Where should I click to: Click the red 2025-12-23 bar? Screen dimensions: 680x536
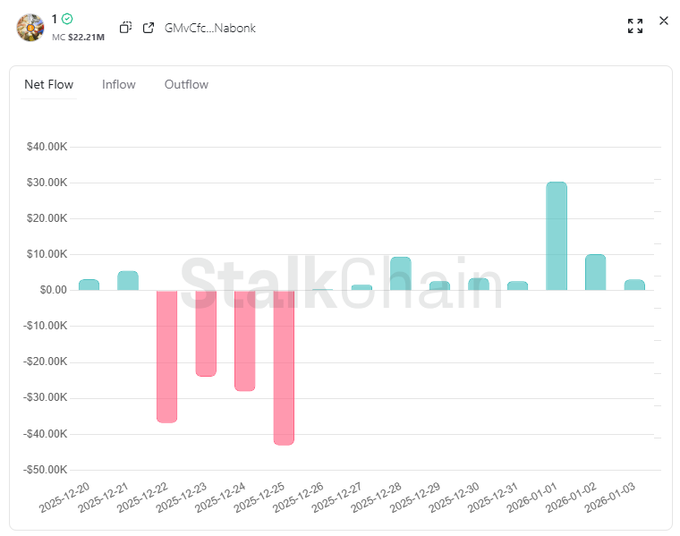tap(205, 333)
